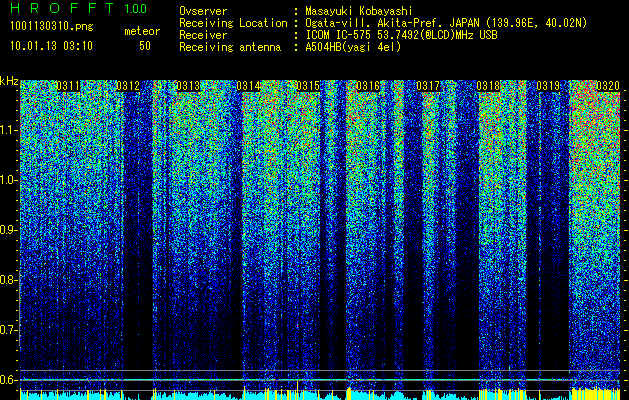Screen dimensions: 629x400
Task: Click the Receiver label
Action: point(203,35)
